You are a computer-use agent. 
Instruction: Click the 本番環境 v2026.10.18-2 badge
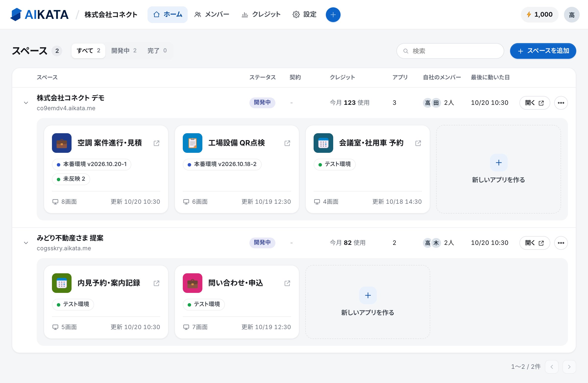pos(222,164)
